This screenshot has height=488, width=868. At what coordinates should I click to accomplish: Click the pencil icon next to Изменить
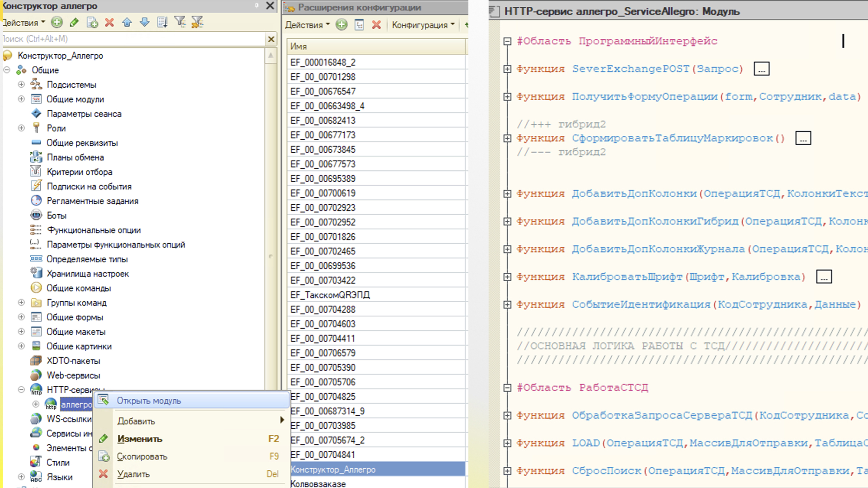click(x=104, y=438)
